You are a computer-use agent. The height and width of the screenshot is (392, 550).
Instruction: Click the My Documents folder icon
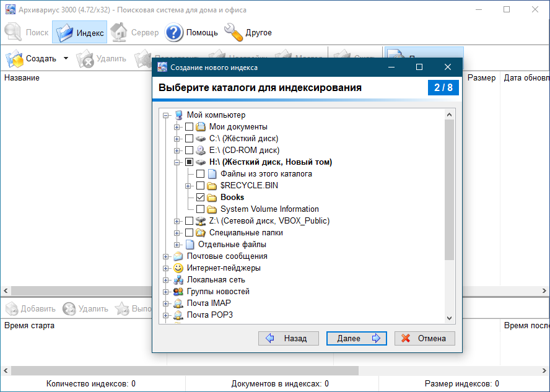click(201, 126)
